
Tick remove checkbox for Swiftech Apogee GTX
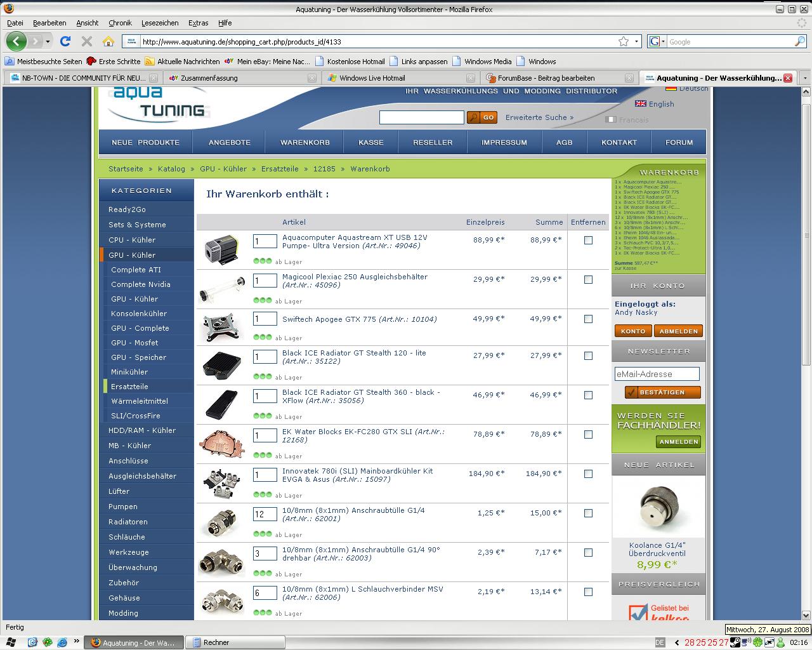click(588, 319)
